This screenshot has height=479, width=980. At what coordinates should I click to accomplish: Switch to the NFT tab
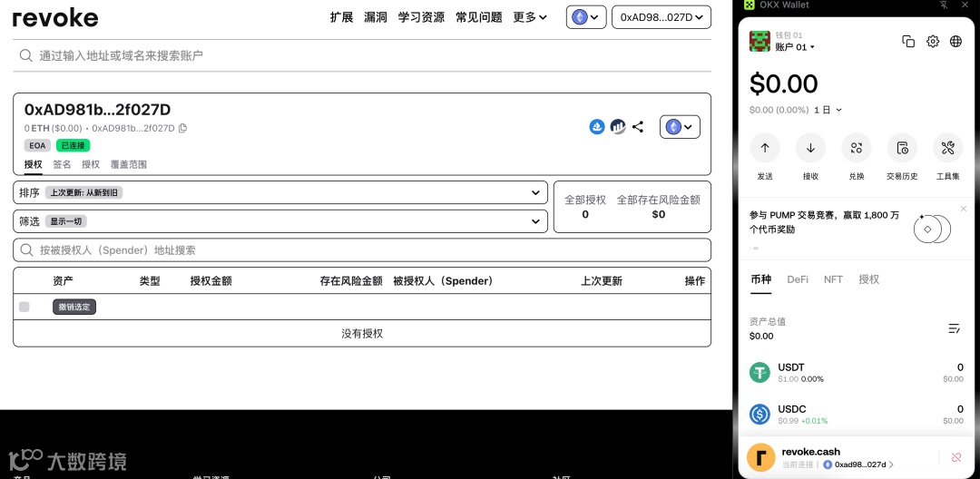click(x=833, y=279)
